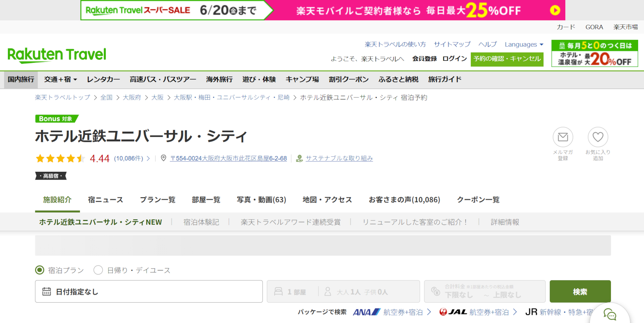Screen dimensions: 644x323
Task: Select the 日帰り・デイユース radio button
Action: click(x=98, y=270)
